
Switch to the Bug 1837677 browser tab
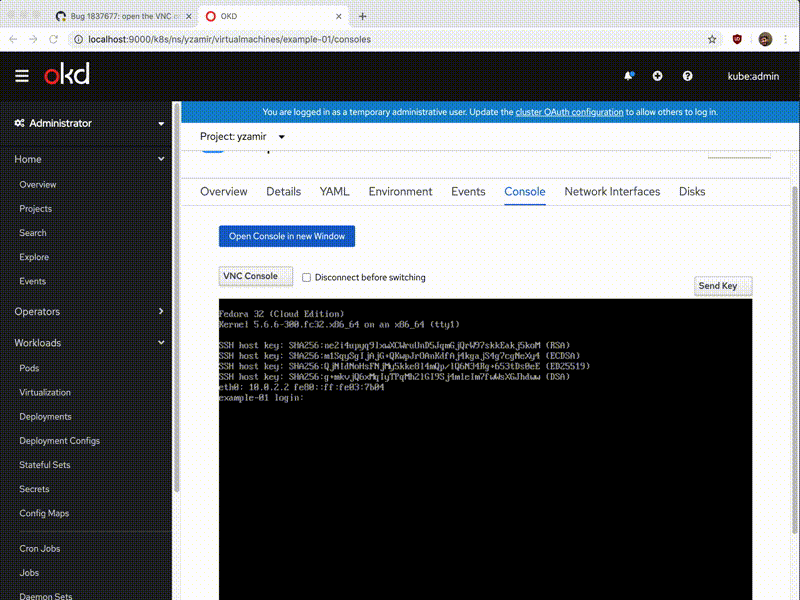[x=122, y=16]
